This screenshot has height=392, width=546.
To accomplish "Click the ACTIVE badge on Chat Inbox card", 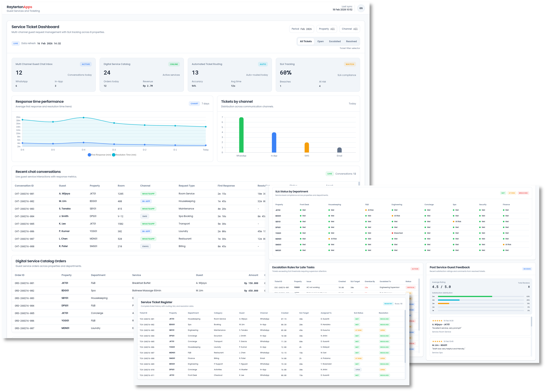I will tap(86, 64).
